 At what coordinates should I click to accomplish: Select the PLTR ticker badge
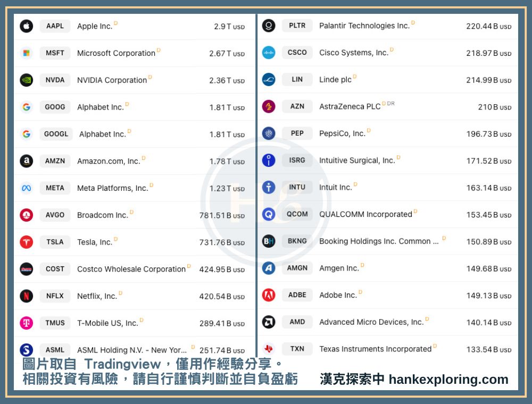[x=297, y=26]
